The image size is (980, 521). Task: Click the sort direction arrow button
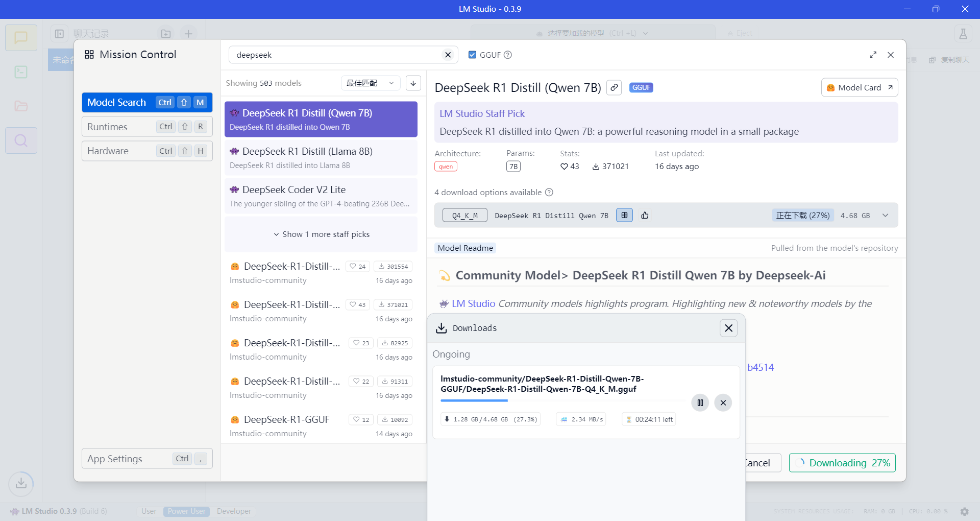tap(413, 83)
